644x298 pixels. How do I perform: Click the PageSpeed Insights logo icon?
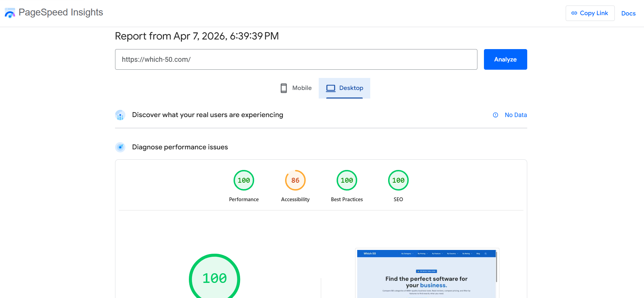pyautogui.click(x=10, y=13)
